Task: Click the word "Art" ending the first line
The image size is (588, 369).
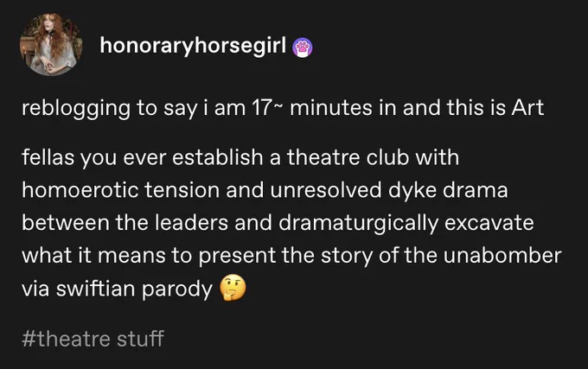Action: [x=528, y=108]
